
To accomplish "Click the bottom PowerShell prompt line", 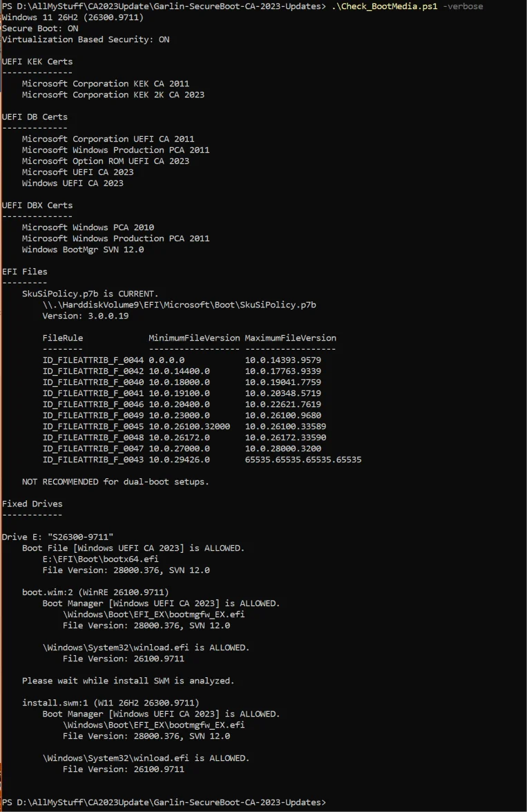I will 164,803.
